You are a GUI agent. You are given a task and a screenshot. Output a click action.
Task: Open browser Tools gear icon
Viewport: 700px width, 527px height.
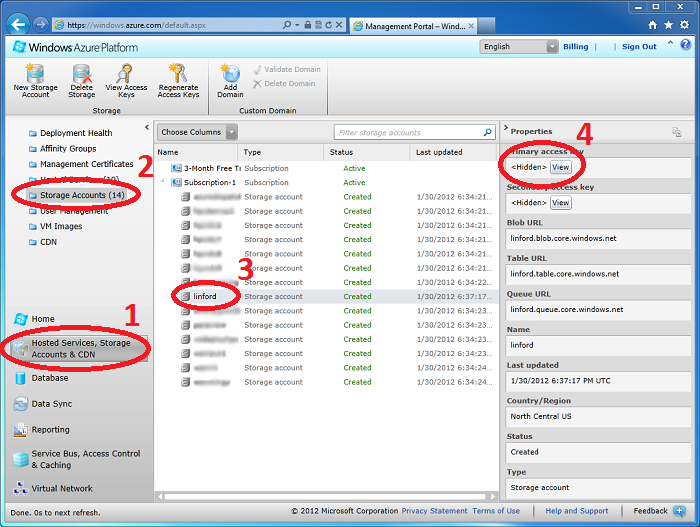[684, 25]
